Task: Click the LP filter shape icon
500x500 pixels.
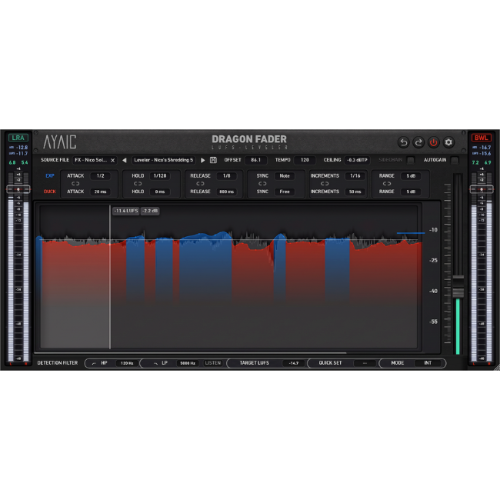Action: 156,363
